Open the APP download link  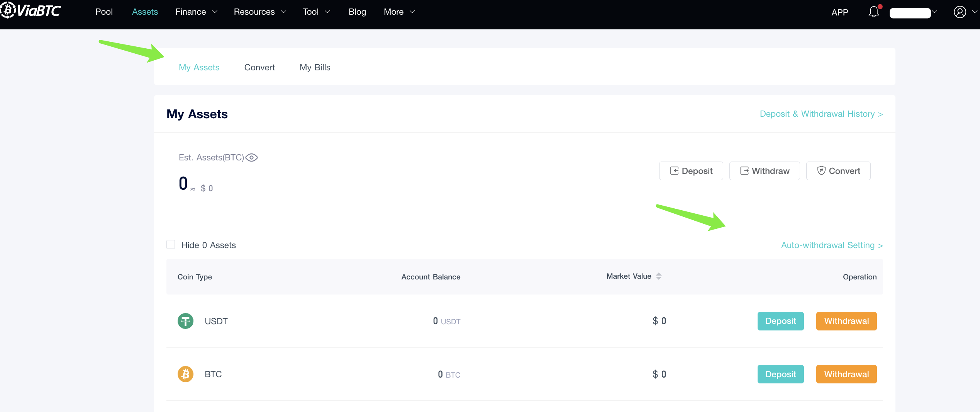click(x=840, y=12)
